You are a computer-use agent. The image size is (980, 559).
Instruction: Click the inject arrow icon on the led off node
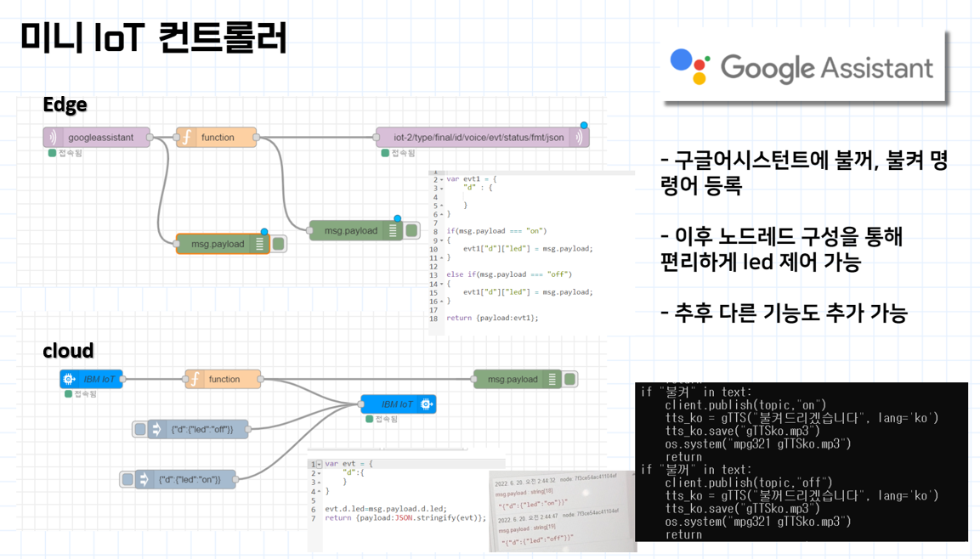[155, 431]
